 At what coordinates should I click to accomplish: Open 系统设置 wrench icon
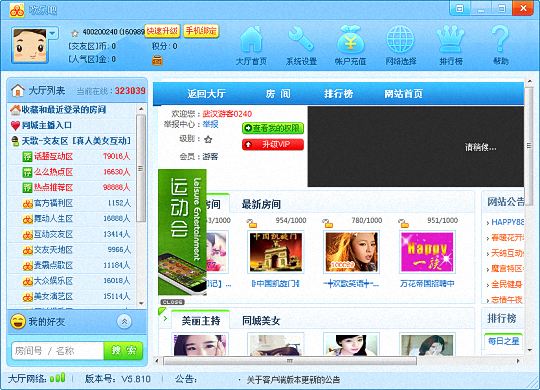tap(301, 45)
